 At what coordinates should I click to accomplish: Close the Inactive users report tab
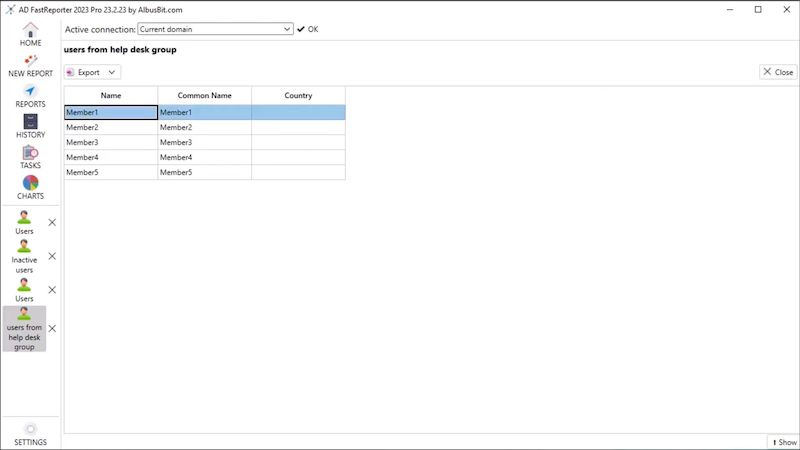click(x=52, y=256)
